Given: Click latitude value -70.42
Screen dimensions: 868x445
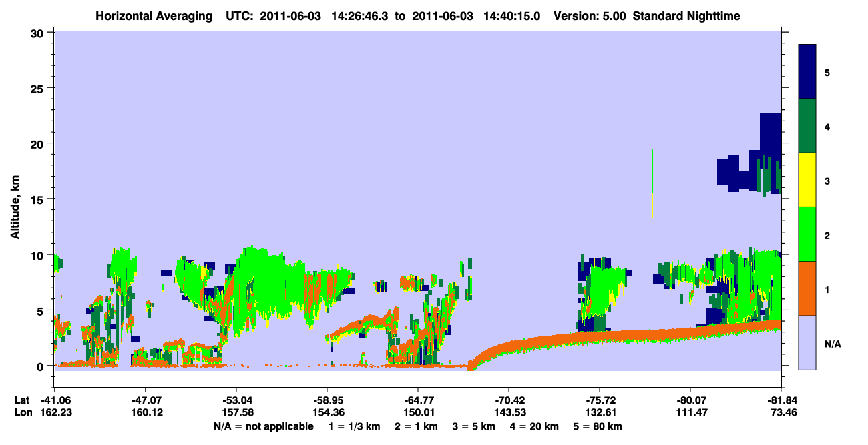Looking at the screenshot, I should (509, 400).
